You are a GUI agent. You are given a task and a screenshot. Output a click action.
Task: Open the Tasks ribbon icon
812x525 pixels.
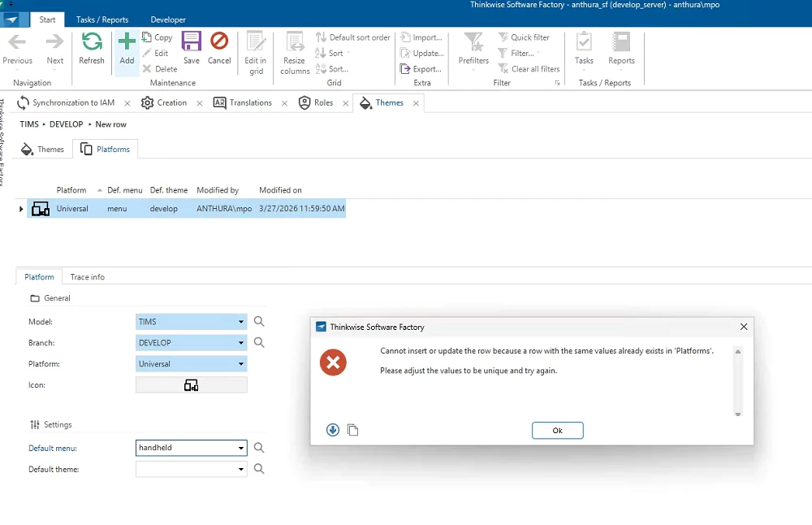584,42
